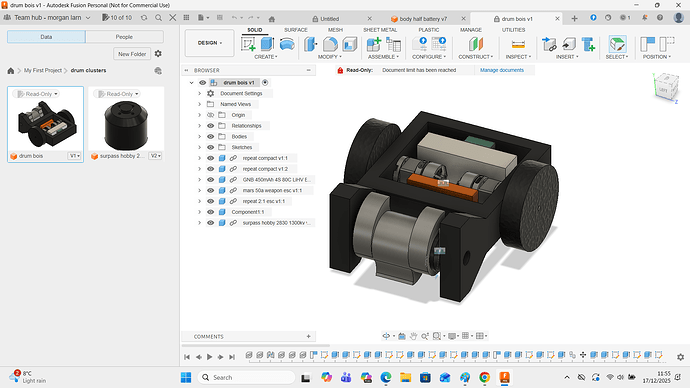Click the home icon next to document tabs
The width and height of the screenshot is (690, 388).
(x=272, y=19)
